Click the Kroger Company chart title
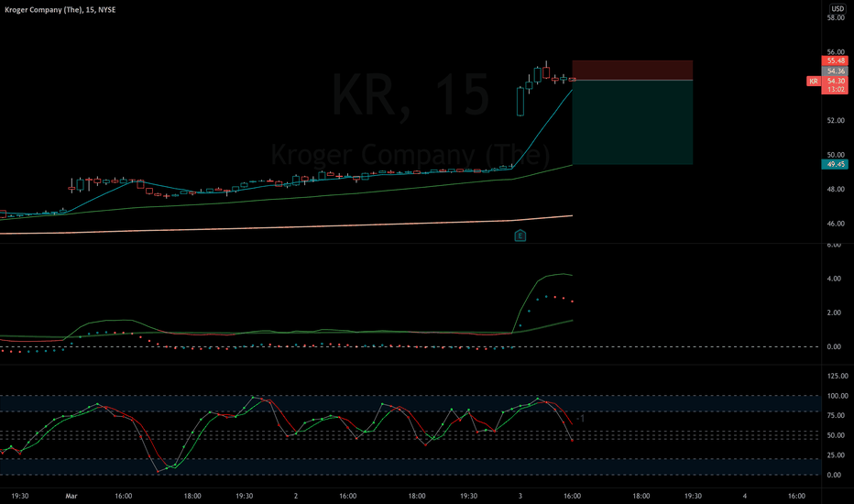This screenshot has width=854, height=504. click(x=60, y=10)
